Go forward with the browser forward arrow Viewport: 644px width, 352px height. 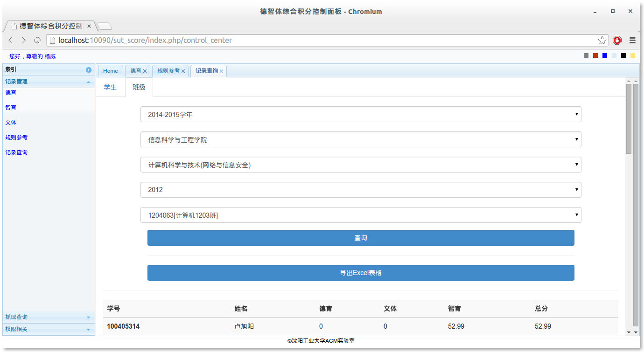click(24, 41)
